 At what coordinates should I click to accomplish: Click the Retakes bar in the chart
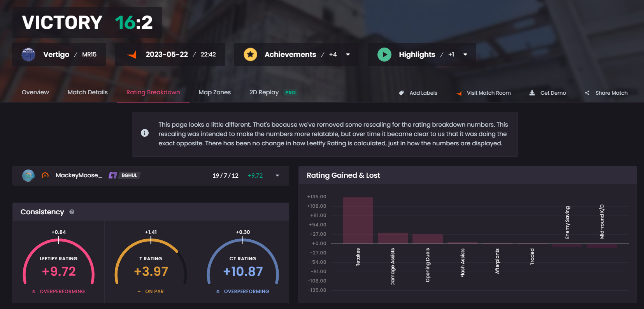358,220
